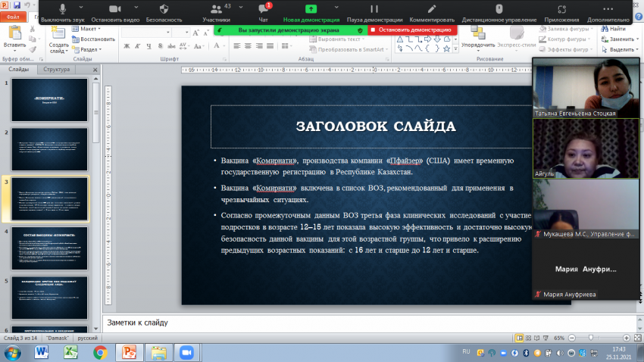The width and height of the screenshot is (644, 362).
Task: Open Zoom Apps icon
Action: (561, 9)
